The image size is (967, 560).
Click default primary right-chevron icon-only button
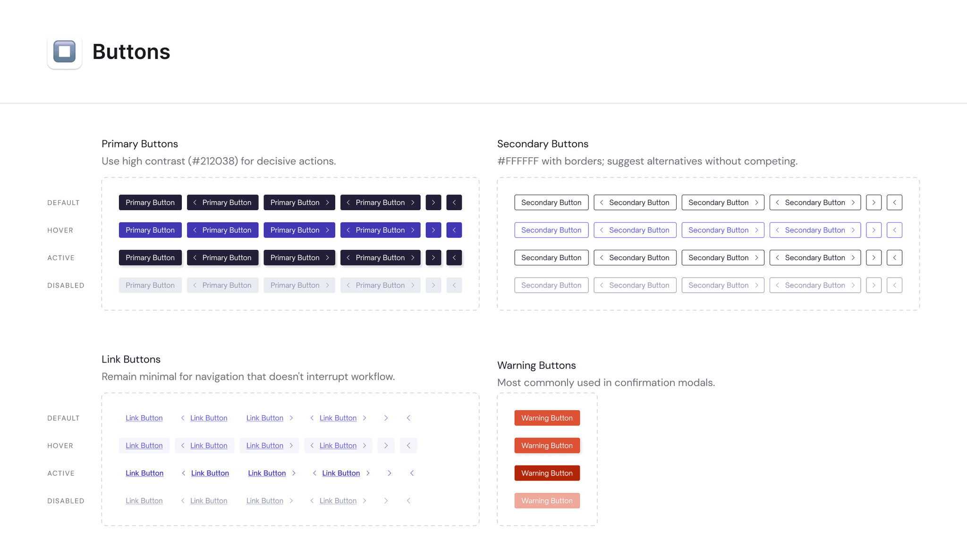433,203
